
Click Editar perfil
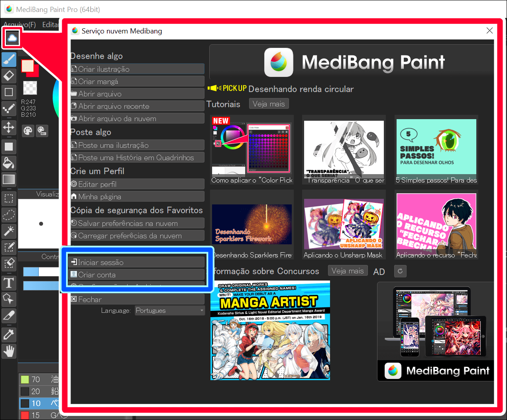(138, 184)
